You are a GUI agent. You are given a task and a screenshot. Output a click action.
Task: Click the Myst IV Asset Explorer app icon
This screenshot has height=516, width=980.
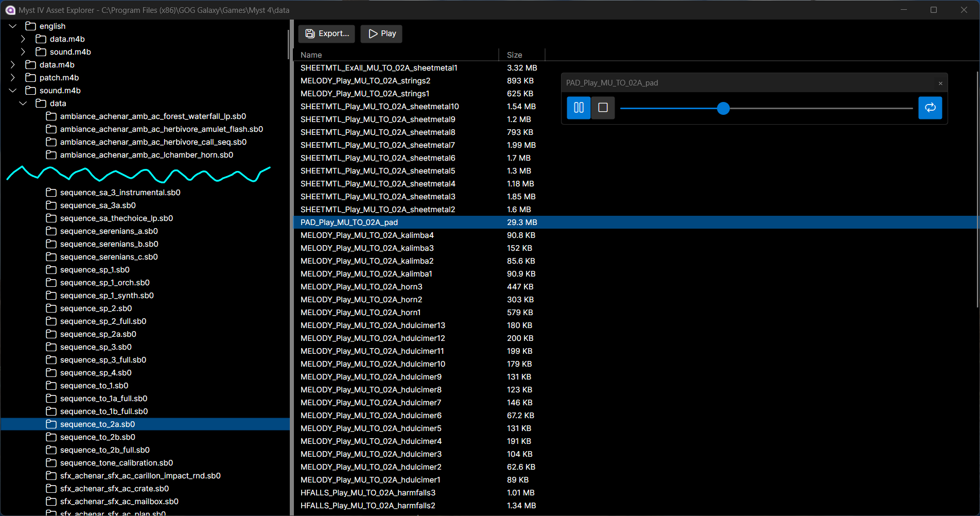coord(10,10)
